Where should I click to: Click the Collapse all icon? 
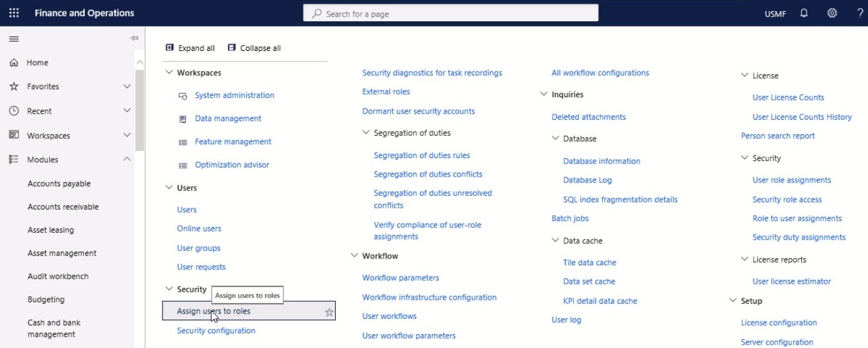232,48
